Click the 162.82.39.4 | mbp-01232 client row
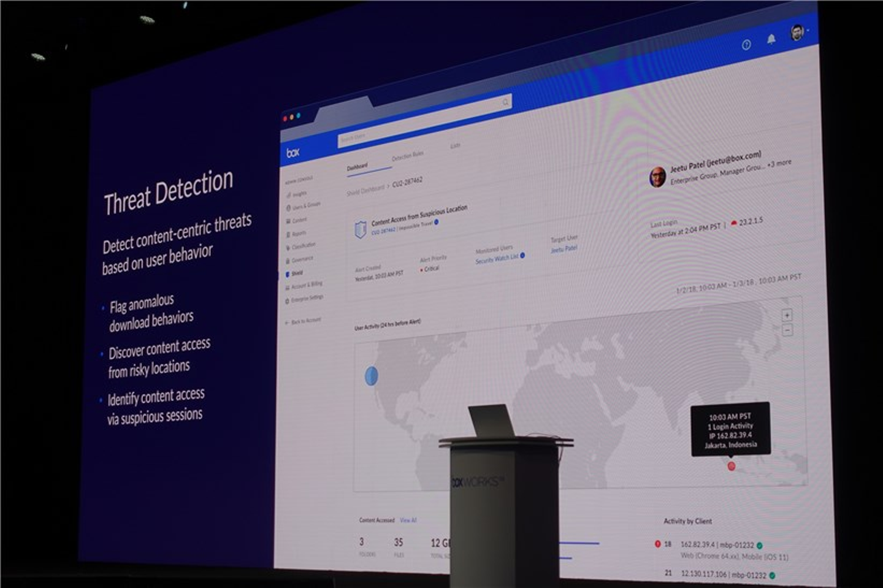Viewport: 883px width, 588px height. tap(717, 544)
